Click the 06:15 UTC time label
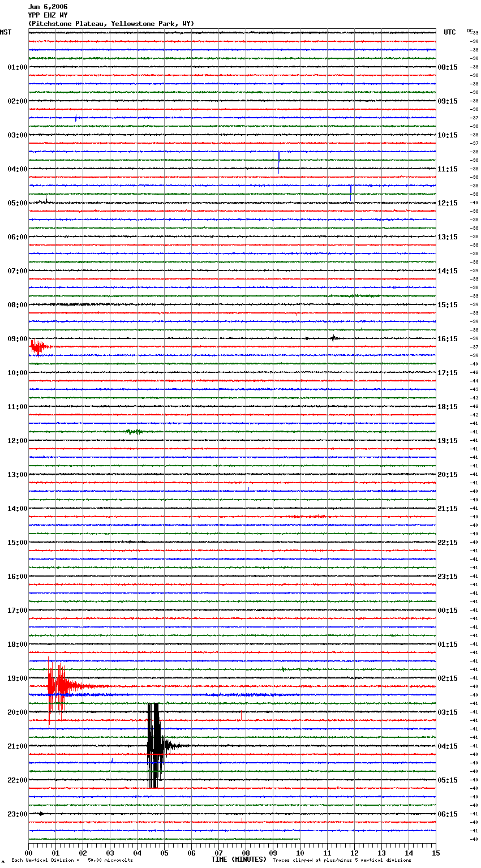Image resolution: width=481 pixels, height=868 pixels. [x=448, y=814]
